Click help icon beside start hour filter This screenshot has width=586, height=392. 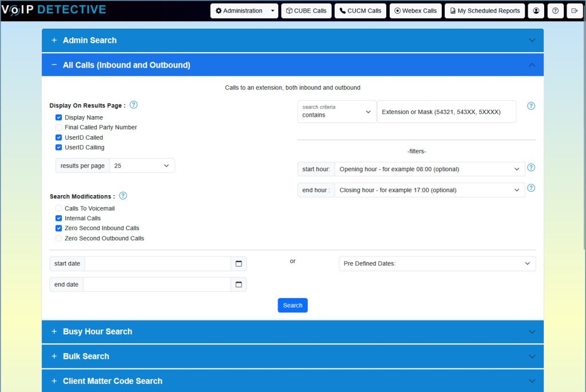tap(530, 168)
